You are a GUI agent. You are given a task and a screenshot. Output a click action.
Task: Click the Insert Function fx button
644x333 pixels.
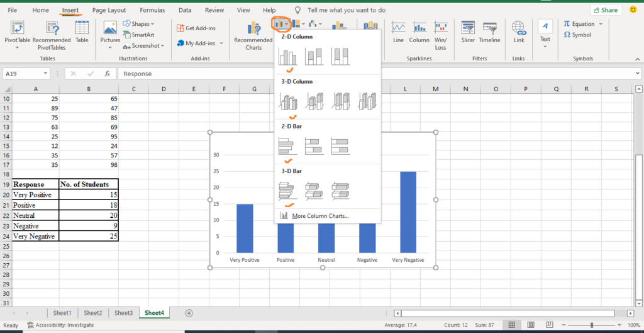[x=107, y=74]
